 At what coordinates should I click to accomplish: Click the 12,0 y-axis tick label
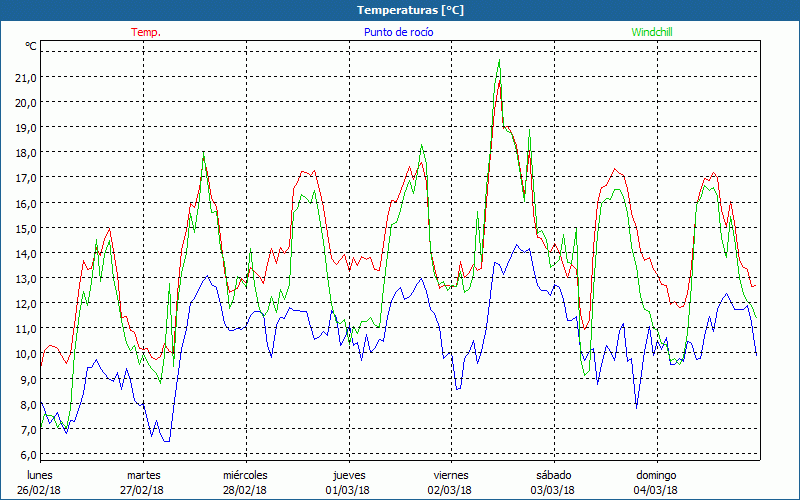(25, 303)
